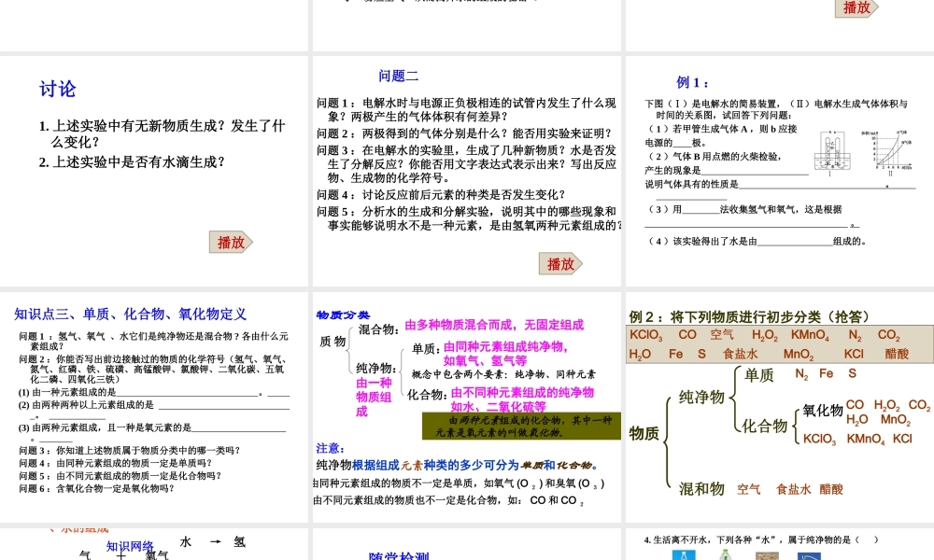Select the 问题二 slide heading
This screenshot has width=934, height=560.
pyautogui.click(x=399, y=77)
